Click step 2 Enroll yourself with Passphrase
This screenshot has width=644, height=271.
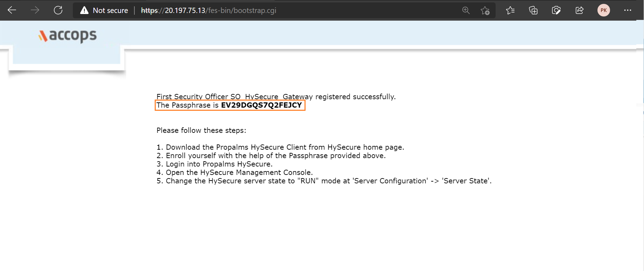click(x=271, y=156)
